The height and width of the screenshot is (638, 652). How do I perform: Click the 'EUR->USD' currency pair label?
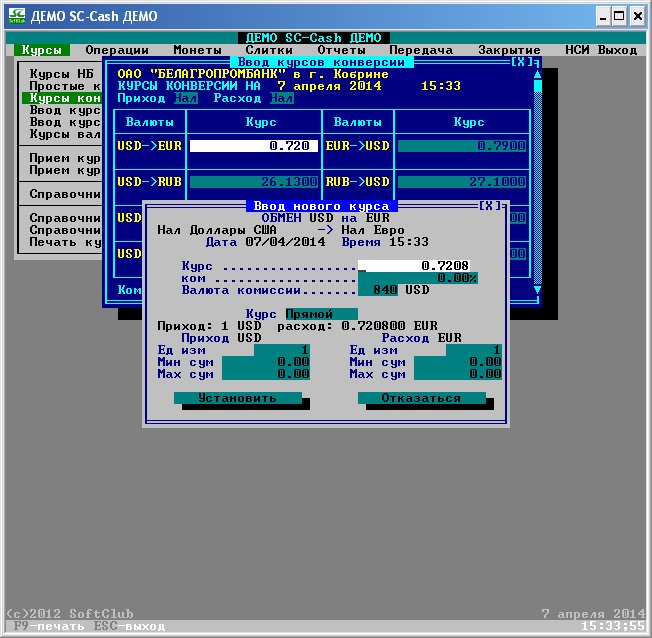click(358, 146)
